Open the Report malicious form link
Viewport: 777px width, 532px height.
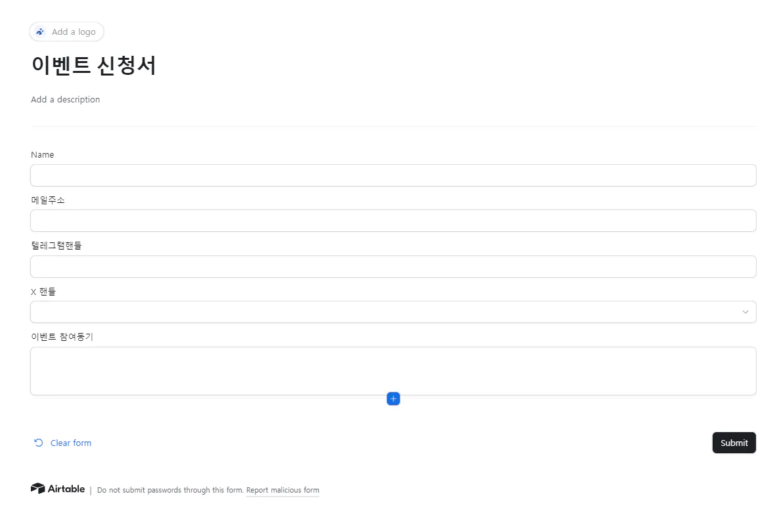282,490
